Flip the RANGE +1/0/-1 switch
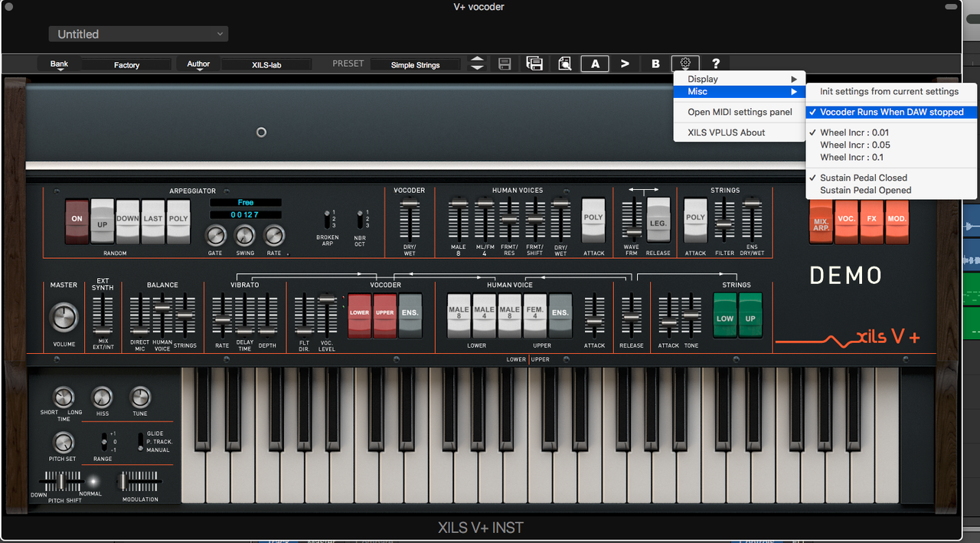This screenshot has height=543, width=980. (x=103, y=442)
